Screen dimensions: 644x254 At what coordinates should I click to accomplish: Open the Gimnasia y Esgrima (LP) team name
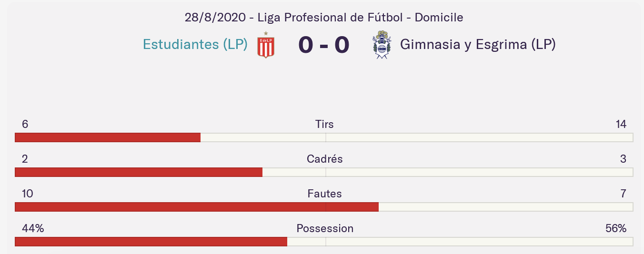pyautogui.click(x=478, y=45)
